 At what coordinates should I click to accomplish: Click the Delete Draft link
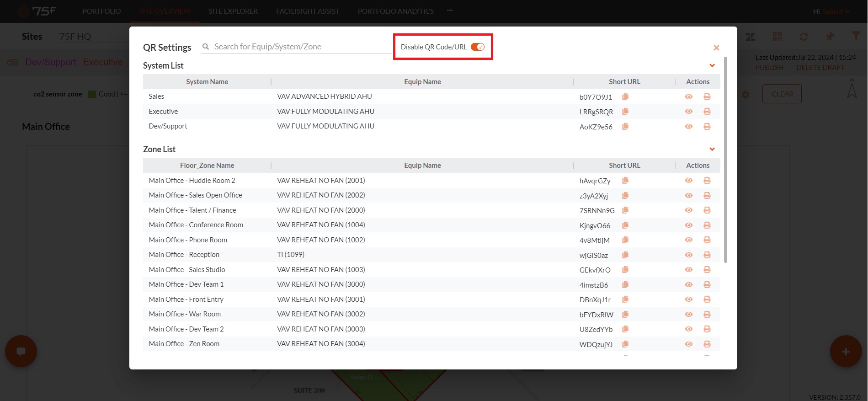820,67
